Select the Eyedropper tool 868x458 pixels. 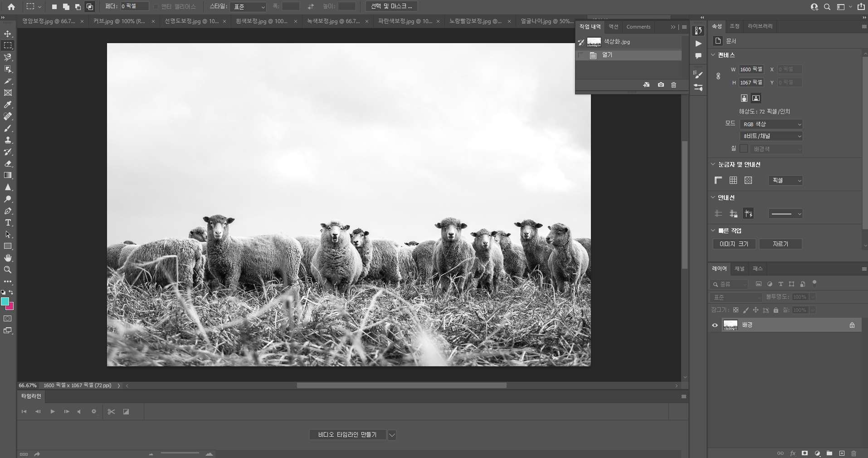pyautogui.click(x=8, y=104)
